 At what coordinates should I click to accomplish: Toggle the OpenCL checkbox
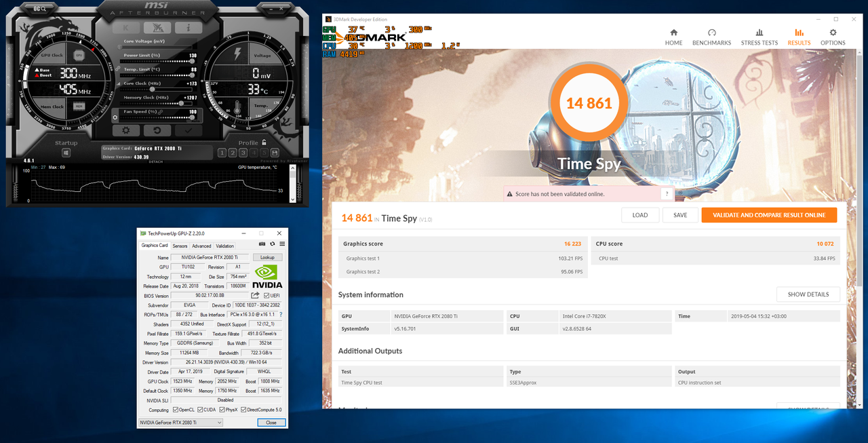[176, 410]
